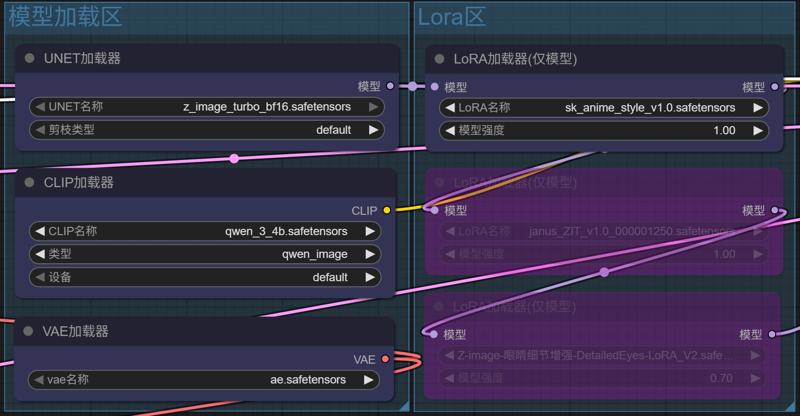Click UNET加载器 模型 output socket

(x=390, y=86)
